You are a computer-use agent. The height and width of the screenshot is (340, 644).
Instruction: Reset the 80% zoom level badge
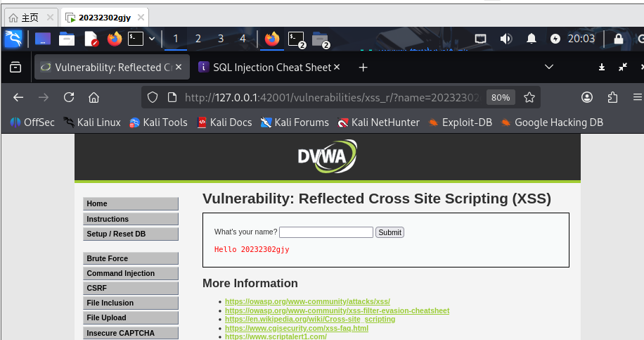tap(501, 97)
